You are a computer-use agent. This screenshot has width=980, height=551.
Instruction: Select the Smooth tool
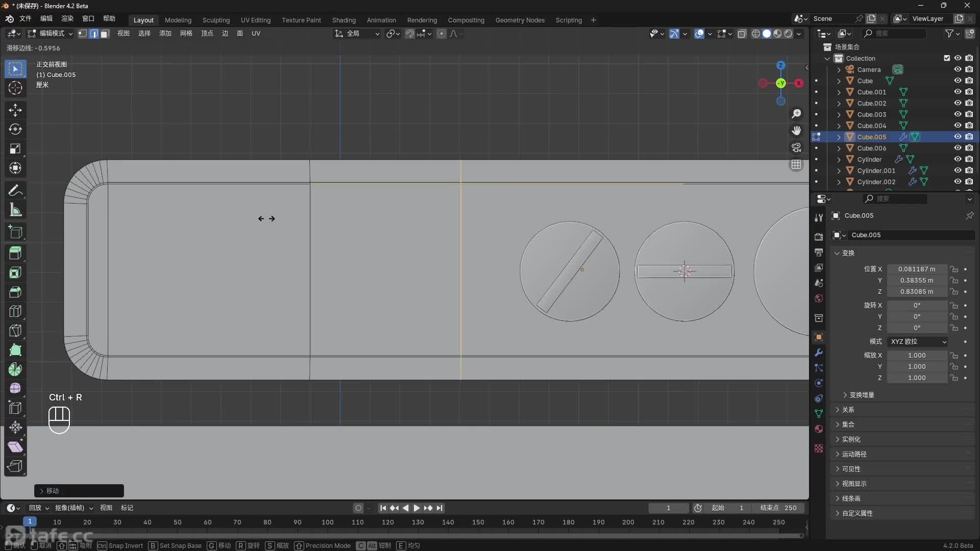click(15, 389)
